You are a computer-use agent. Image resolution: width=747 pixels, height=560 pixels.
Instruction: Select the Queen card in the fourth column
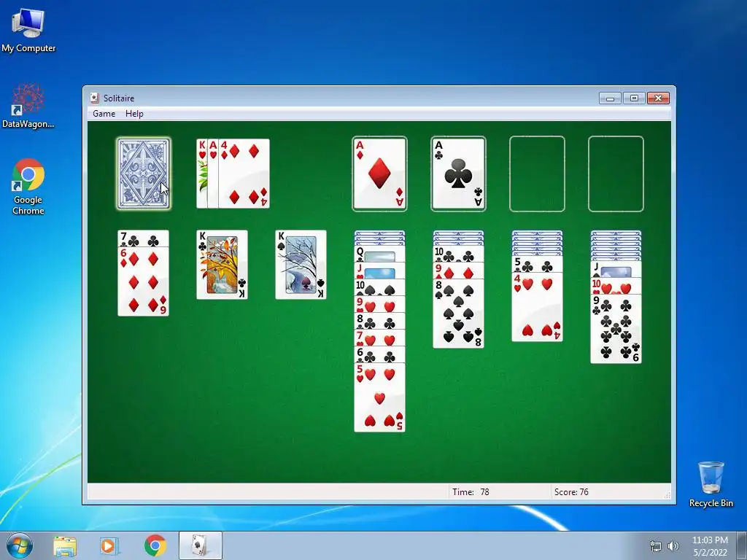(379, 254)
